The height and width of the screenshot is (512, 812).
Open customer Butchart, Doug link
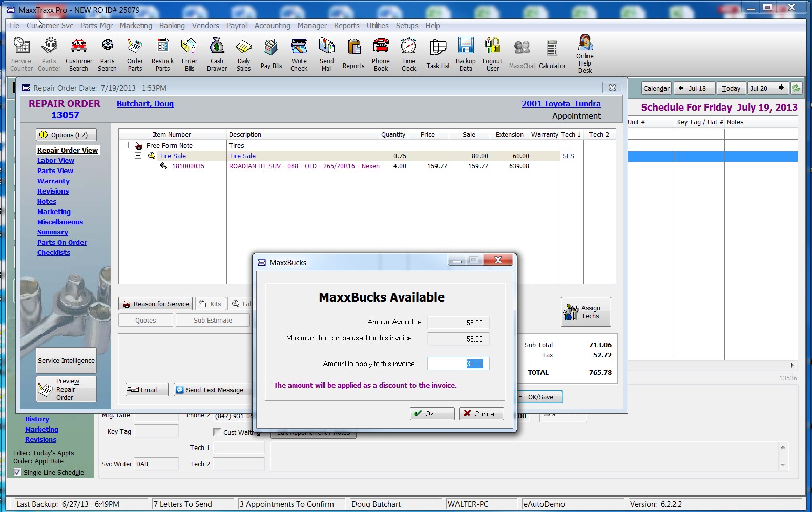coord(145,104)
